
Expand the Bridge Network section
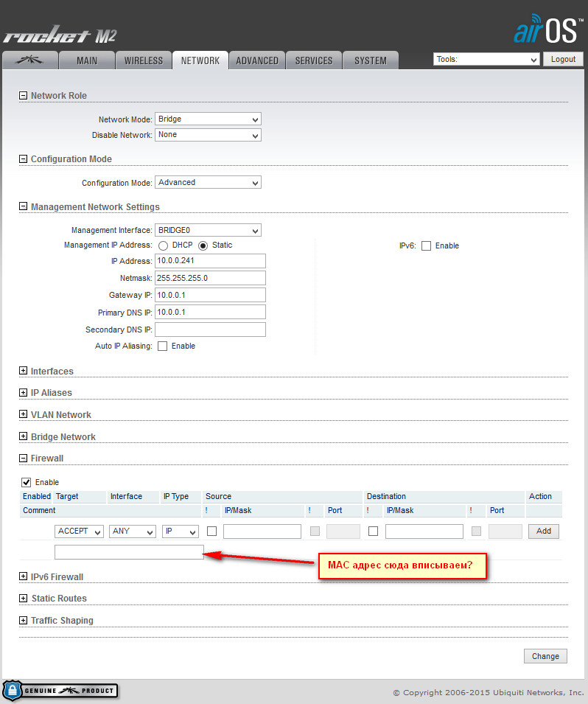(23, 436)
